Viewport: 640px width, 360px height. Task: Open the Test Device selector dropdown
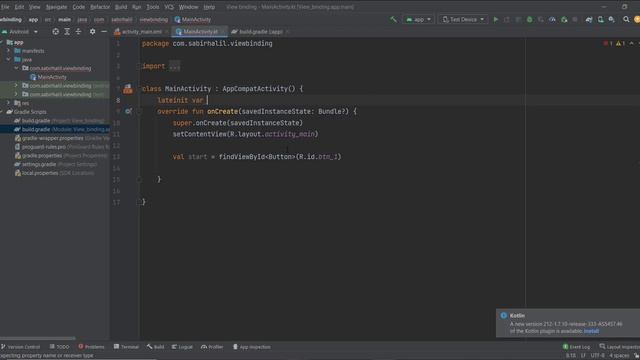[463, 19]
